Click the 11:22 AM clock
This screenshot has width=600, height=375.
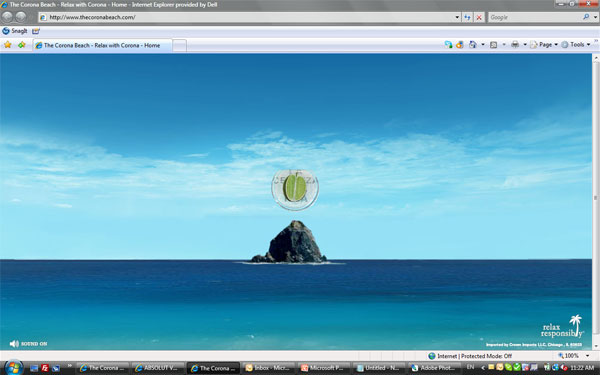click(582, 368)
